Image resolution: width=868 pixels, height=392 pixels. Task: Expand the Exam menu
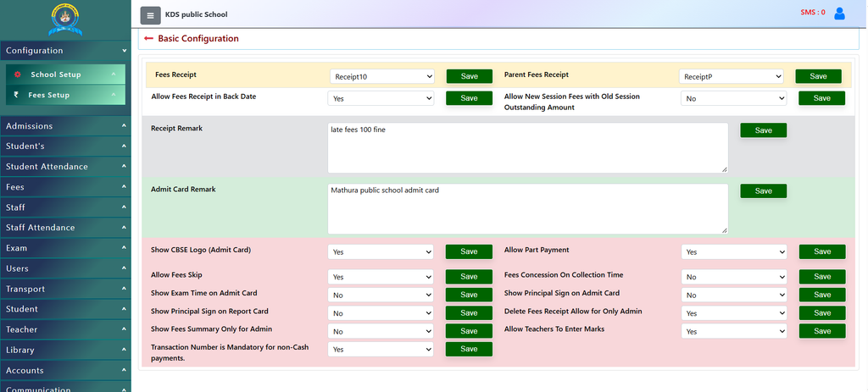(65, 248)
